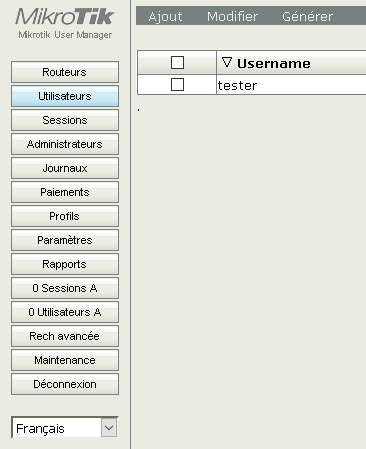Open the Maintenance section

click(x=65, y=360)
